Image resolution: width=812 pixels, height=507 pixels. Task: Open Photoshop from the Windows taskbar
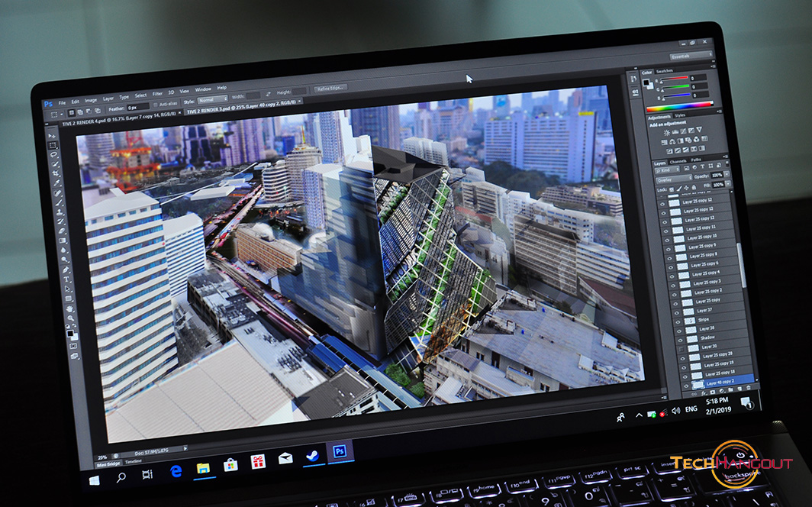(340, 451)
